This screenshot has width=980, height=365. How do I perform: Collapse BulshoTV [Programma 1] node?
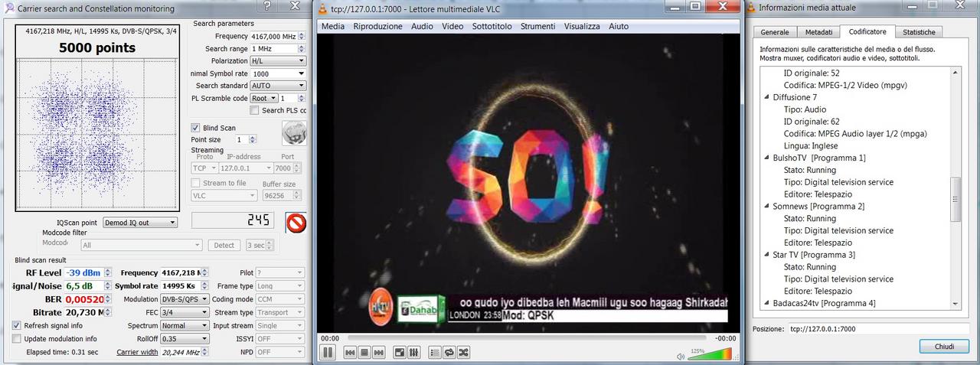(767, 158)
